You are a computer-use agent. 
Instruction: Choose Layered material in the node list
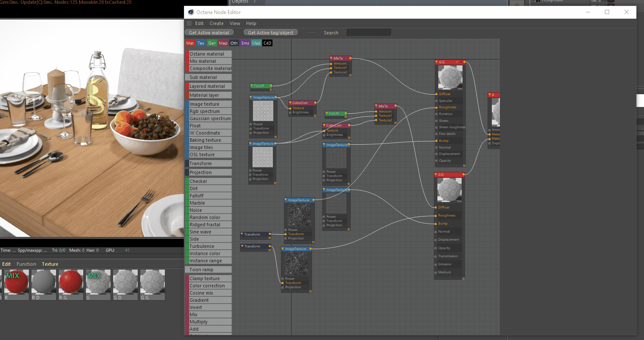208,86
